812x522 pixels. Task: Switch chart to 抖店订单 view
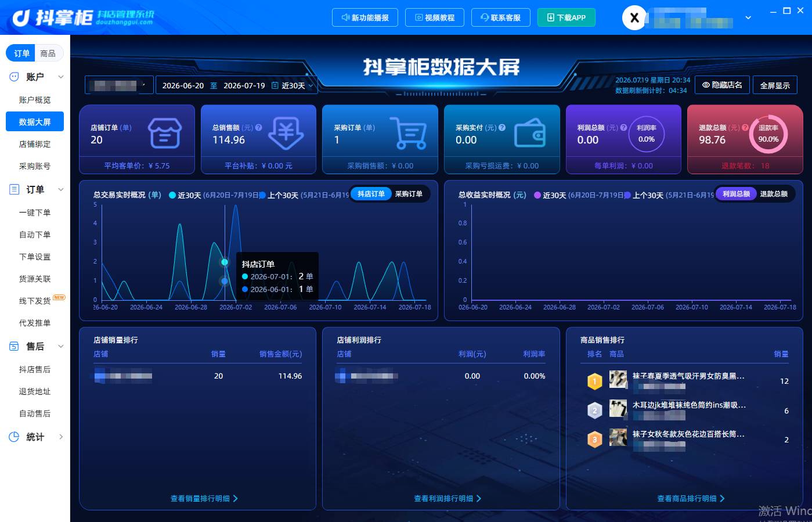click(x=371, y=194)
